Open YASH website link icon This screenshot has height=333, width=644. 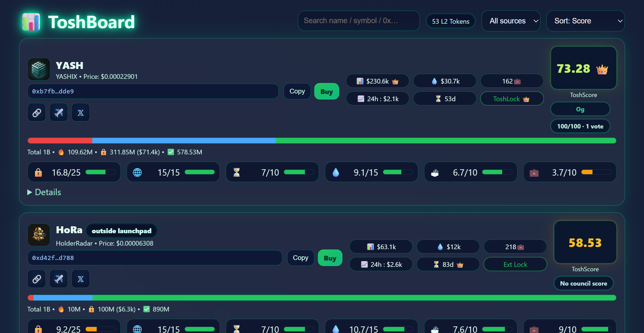[37, 112]
